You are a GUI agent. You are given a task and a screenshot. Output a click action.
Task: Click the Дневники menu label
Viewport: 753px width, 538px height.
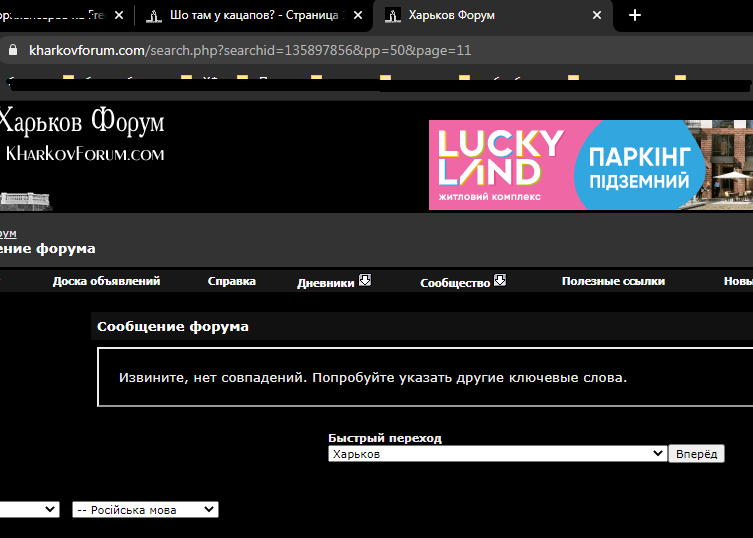(x=326, y=283)
